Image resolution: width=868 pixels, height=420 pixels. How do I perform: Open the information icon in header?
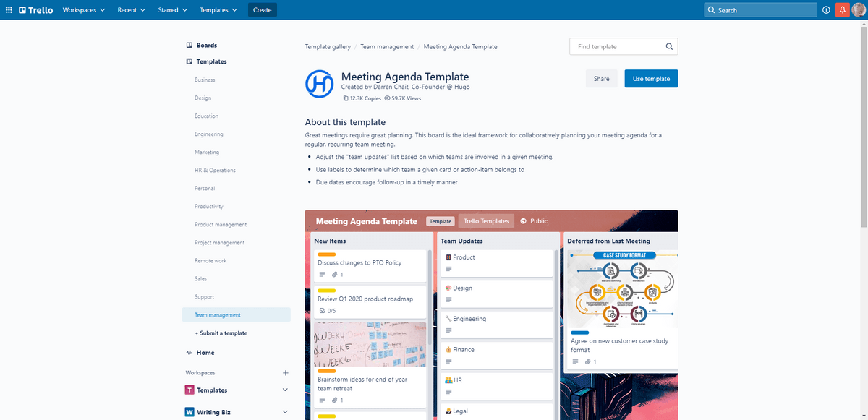(x=826, y=10)
